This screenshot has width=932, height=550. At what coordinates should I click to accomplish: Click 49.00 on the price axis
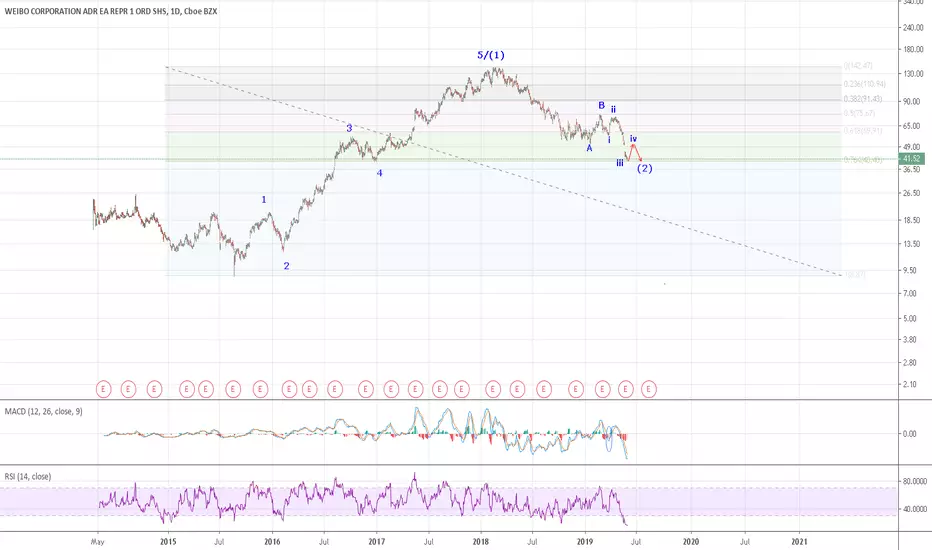click(x=912, y=147)
